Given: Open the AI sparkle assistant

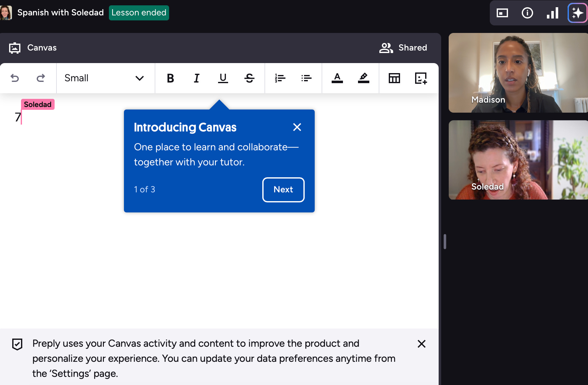Looking at the screenshot, I should pyautogui.click(x=578, y=13).
